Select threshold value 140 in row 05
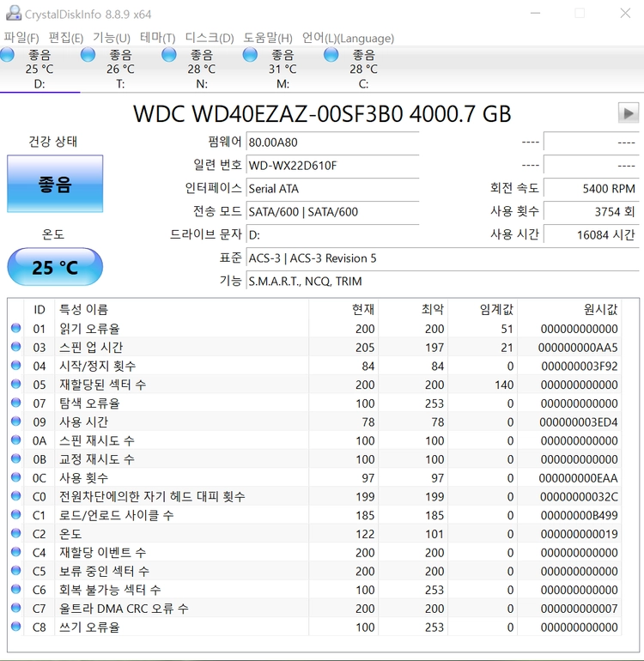Image resolution: width=644 pixels, height=661 pixels. point(504,385)
